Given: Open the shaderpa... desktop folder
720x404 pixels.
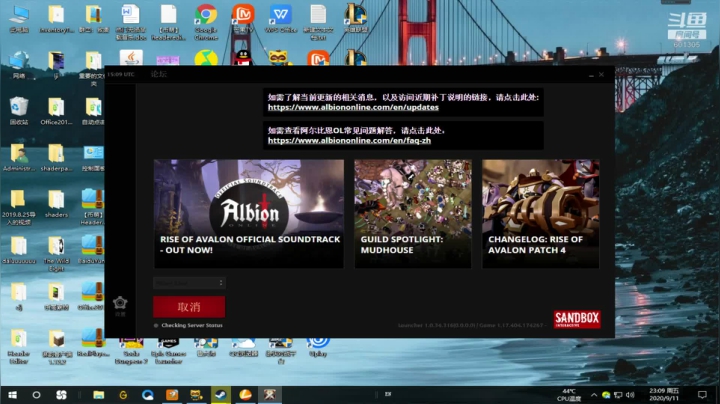Looking at the screenshot, I should point(56,157).
